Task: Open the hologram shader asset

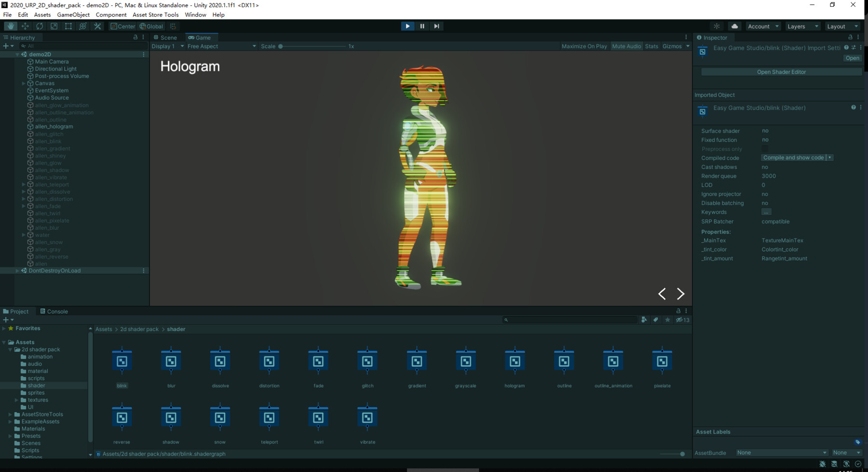Action: point(514,361)
